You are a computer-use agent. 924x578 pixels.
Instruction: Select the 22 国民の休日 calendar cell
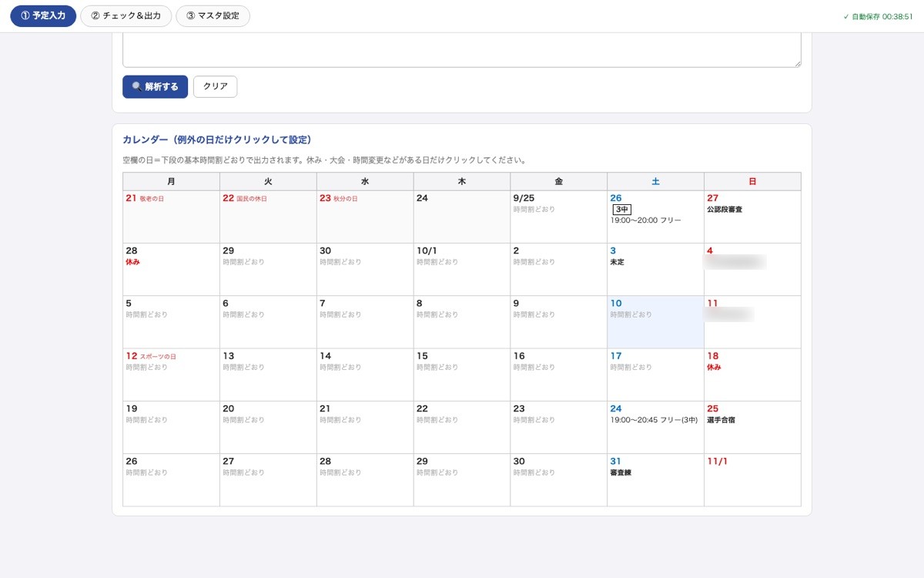268,217
